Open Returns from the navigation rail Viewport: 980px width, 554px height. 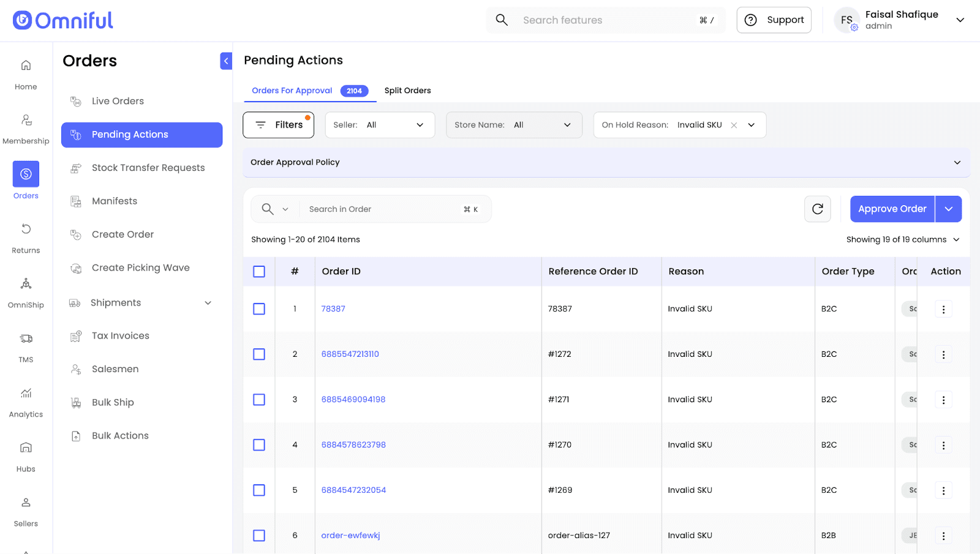tap(26, 238)
